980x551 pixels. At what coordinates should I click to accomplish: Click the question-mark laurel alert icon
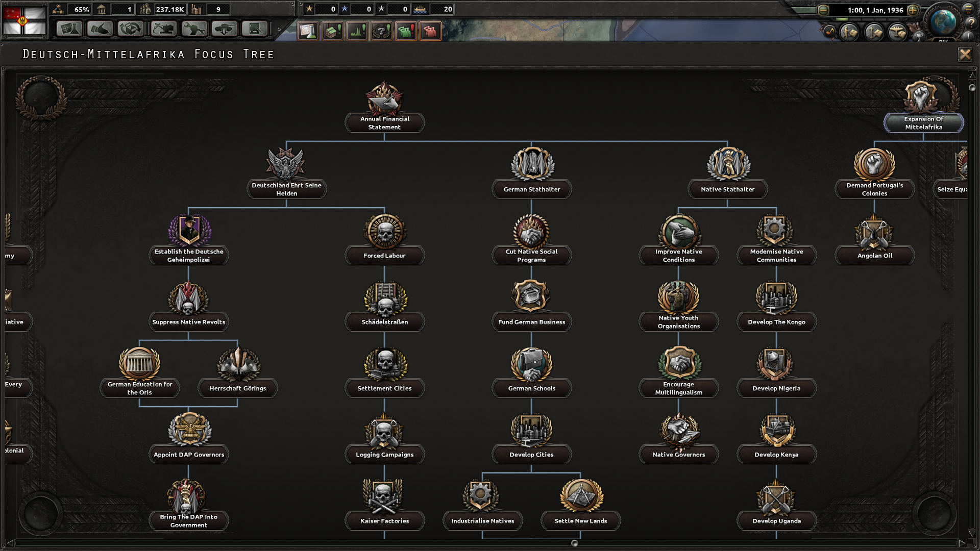tap(381, 31)
